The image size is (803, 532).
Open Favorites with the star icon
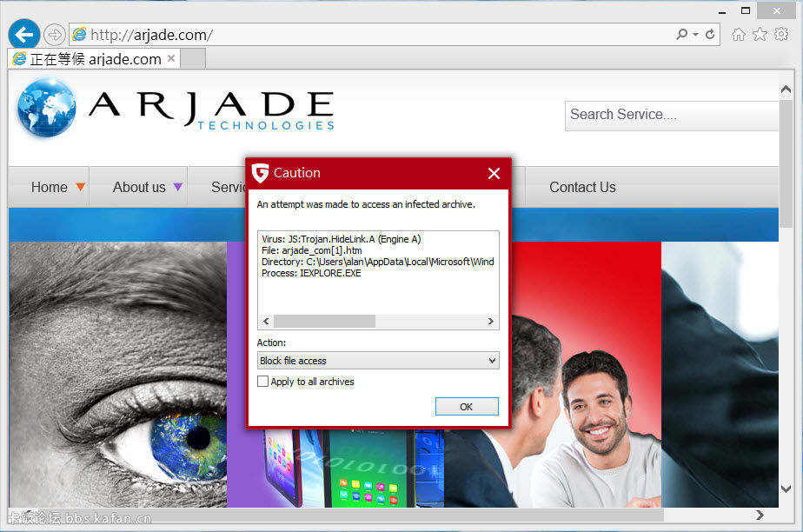[760, 34]
